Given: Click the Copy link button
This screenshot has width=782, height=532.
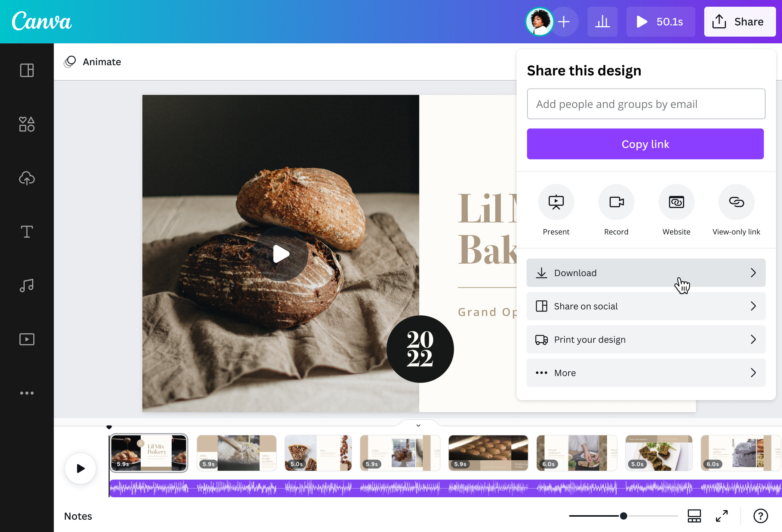Looking at the screenshot, I should [645, 144].
